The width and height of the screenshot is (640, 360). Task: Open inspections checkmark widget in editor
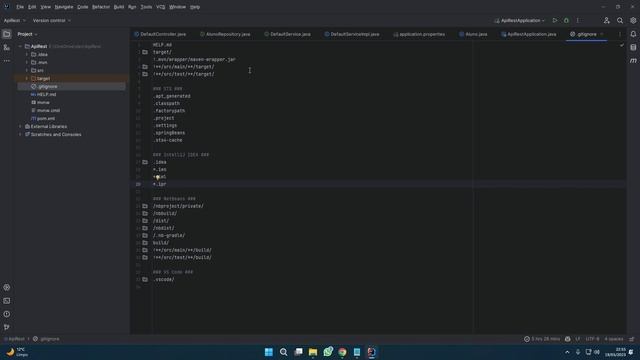click(x=622, y=45)
